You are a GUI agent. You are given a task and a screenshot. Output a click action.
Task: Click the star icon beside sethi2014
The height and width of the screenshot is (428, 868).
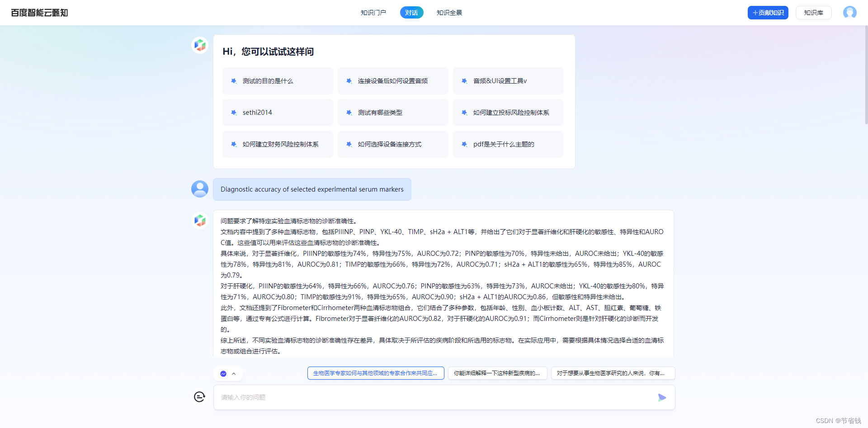tap(234, 113)
